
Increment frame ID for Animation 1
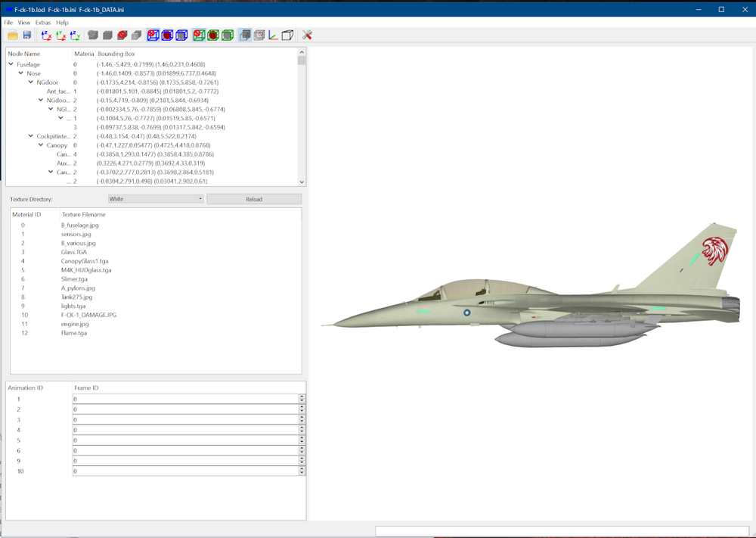pyautogui.click(x=302, y=397)
